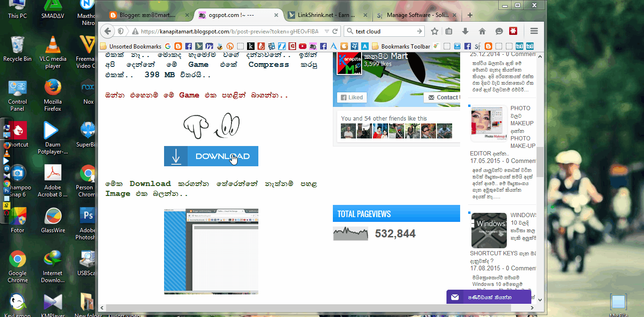Open the tutorial screenshot image below Download
Image resolution: width=644 pixels, height=317 pixels.
tap(211, 252)
